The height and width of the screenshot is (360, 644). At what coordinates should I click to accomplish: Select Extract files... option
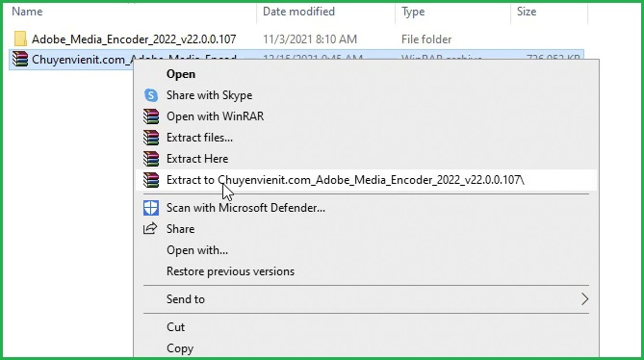(366, 138)
